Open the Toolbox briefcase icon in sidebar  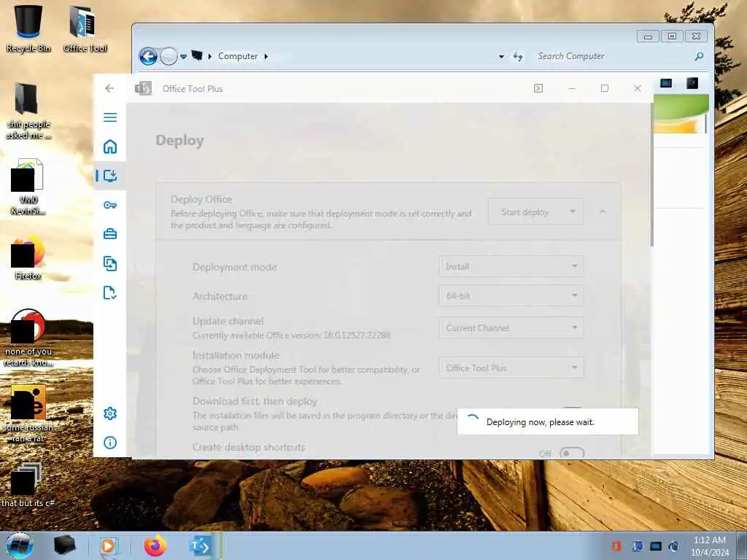click(x=110, y=234)
